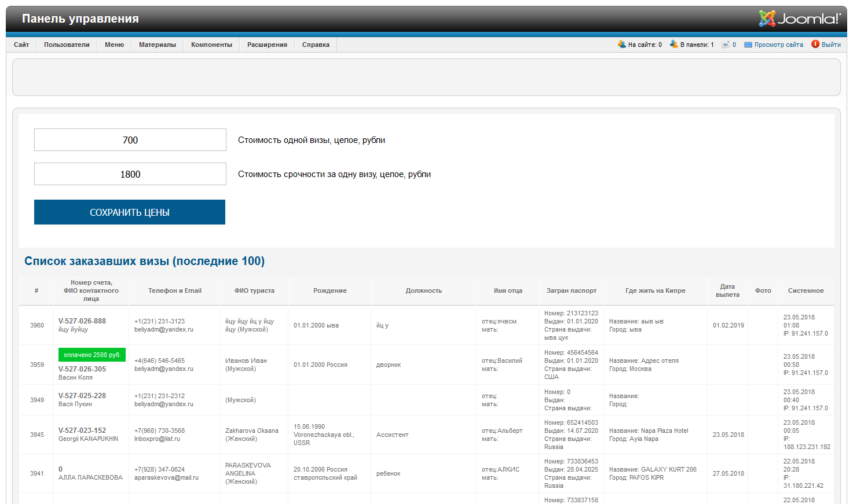The height and width of the screenshot is (504, 853).
Task: Click the "Фото" column header
Action: coord(763,290)
